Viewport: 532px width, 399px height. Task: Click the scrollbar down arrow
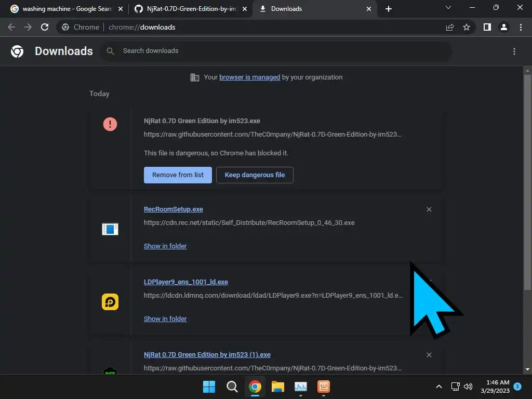tap(527, 369)
